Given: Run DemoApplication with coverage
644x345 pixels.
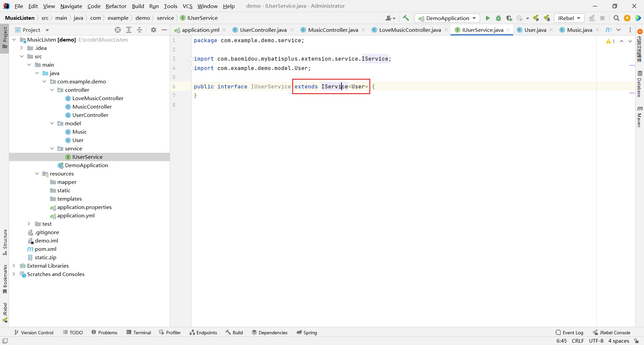Looking at the screenshot, I should pos(509,18).
